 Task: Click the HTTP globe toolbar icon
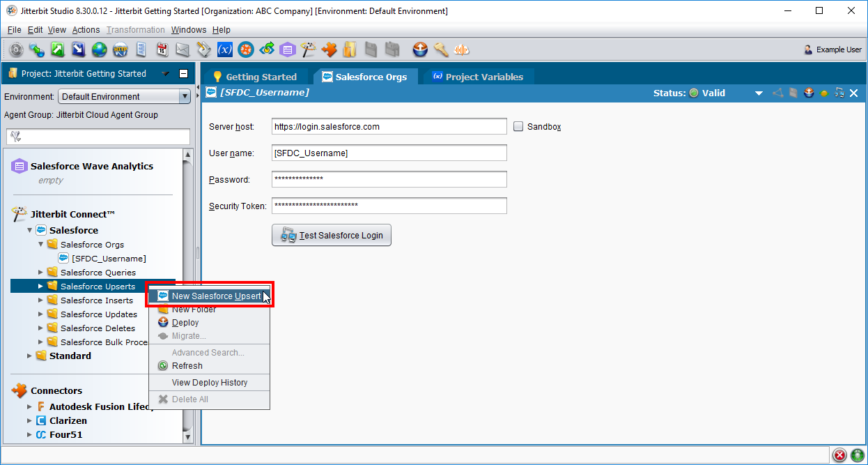click(121, 49)
